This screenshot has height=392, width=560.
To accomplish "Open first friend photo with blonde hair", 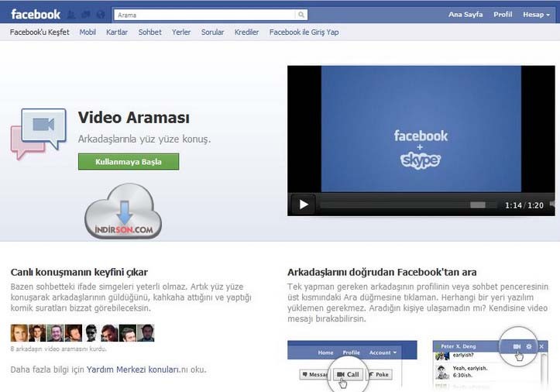I will [x=19, y=333].
